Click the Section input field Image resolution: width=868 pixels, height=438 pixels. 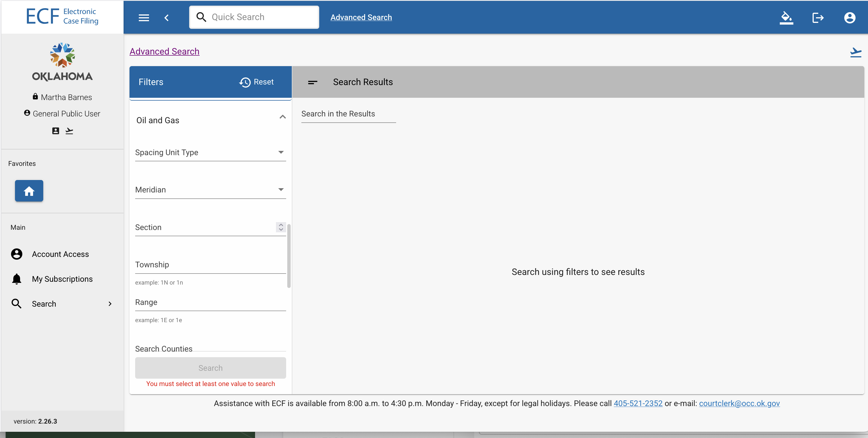point(205,227)
